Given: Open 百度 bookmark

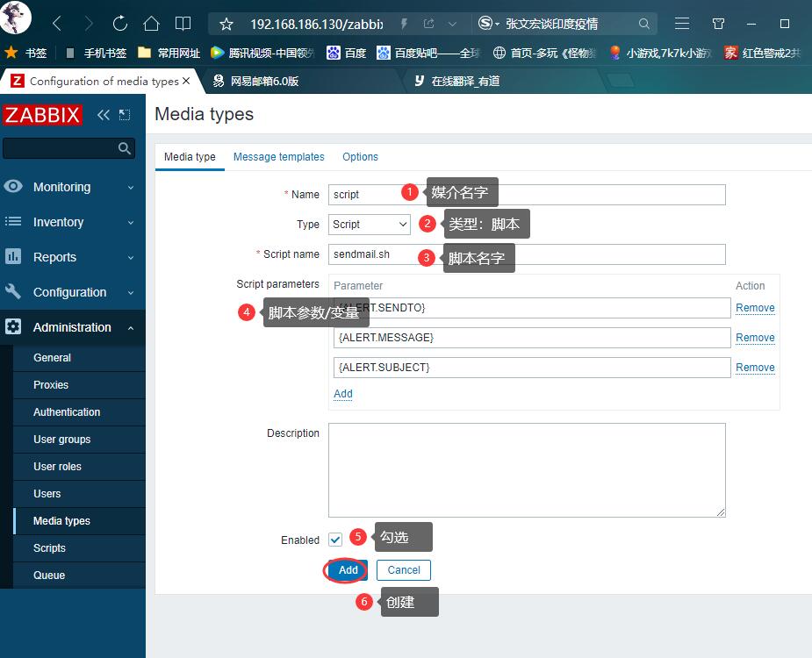Looking at the screenshot, I should 347,53.
